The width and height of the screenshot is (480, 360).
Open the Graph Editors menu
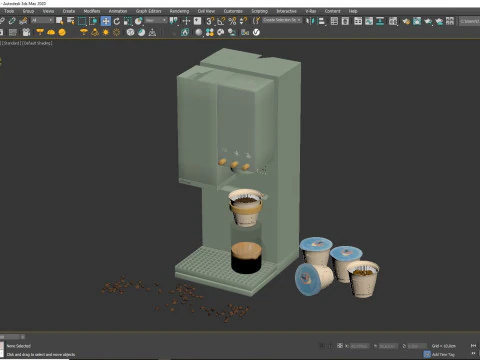[148, 11]
